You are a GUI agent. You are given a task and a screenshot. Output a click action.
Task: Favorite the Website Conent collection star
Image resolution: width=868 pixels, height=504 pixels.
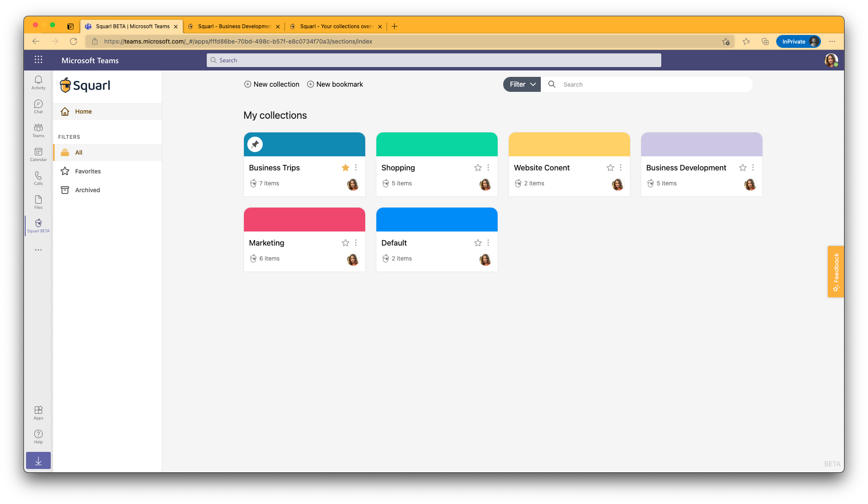610,168
